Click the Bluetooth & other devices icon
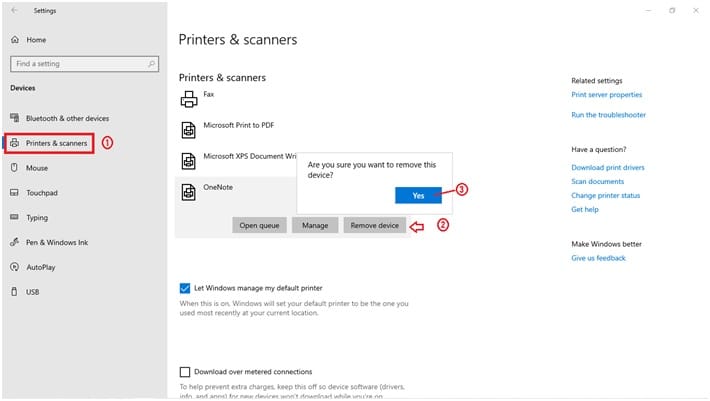Viewport: 710px width, 401px height. (x=14, y=118)
